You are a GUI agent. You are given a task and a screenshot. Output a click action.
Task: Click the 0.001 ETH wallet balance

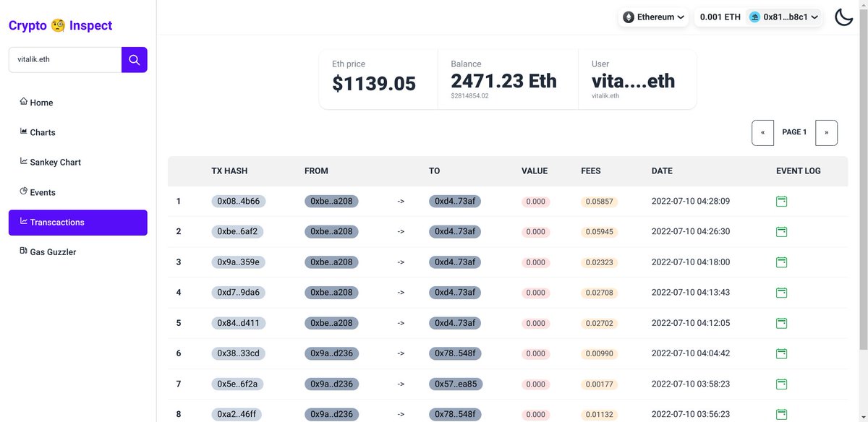tap(720, 17)
